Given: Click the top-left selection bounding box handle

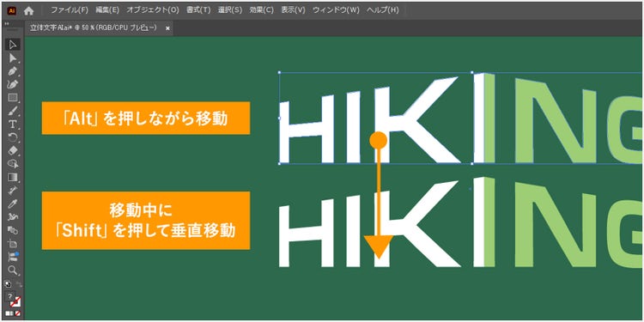Looking at the screenshot, I should coord(279,73).
